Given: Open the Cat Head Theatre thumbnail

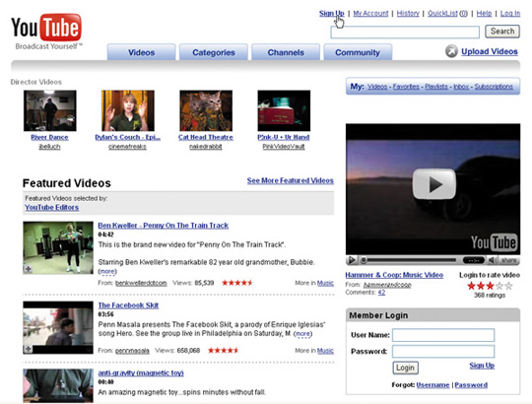Looking at the screenshot, I should pos(206,110).
